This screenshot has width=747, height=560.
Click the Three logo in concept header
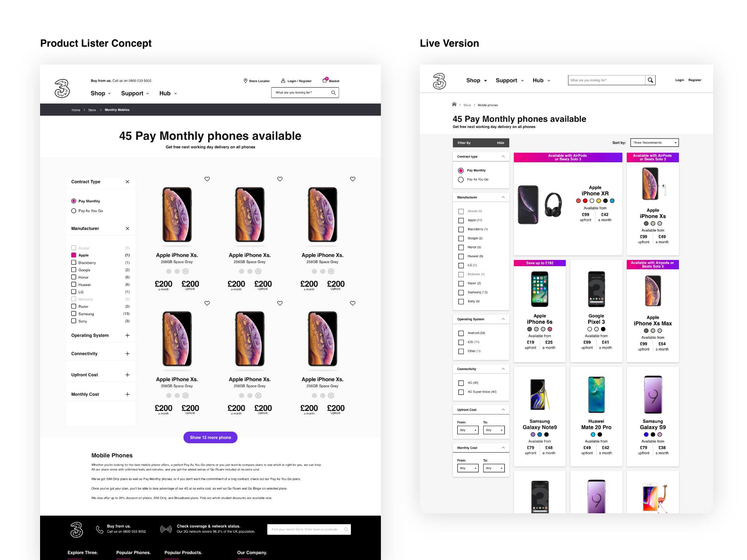(x=62, y=88)
